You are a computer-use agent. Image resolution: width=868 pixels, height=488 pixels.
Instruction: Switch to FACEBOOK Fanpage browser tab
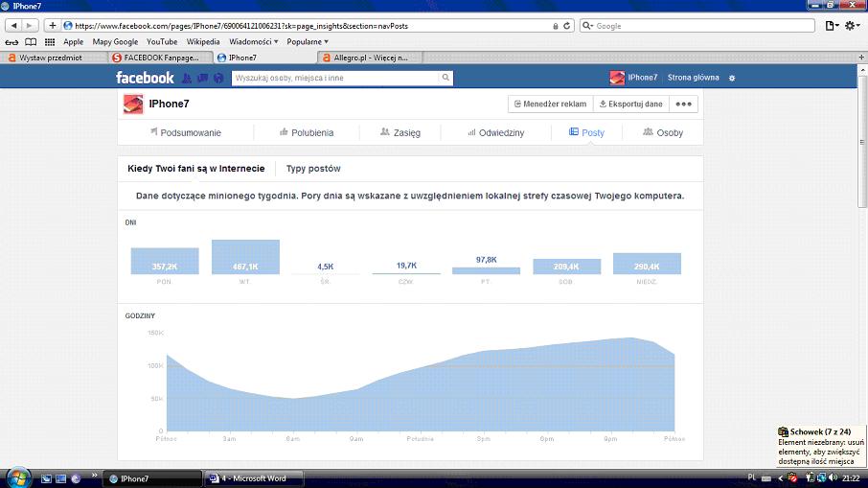click(161, 58)
